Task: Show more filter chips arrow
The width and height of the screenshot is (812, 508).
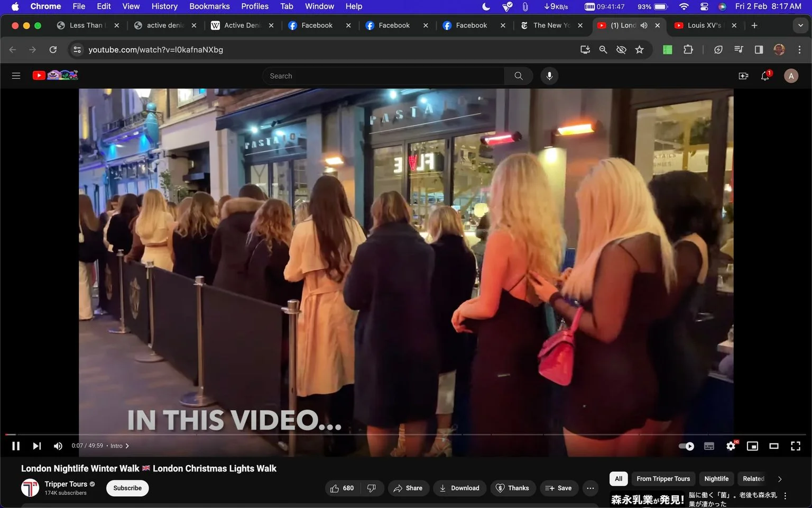Action: 780,479
